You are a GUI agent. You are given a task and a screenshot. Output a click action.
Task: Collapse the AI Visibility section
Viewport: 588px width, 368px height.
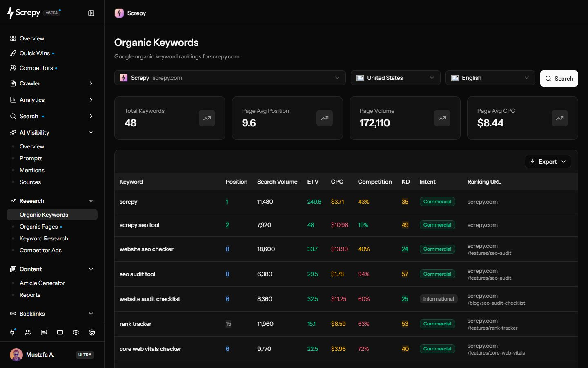pos(52,132)
